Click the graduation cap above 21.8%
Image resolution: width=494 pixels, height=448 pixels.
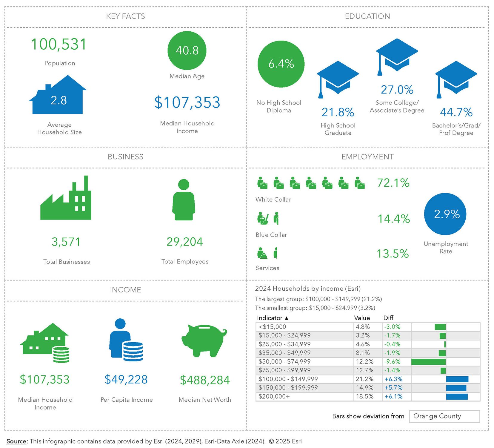pyautogui.click(x=338, y=78)
